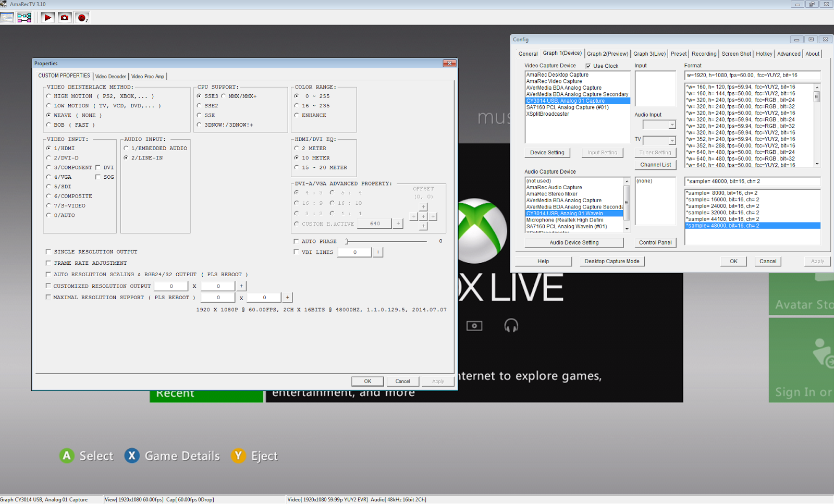Take a screenshot with camera icon
This screenshot has height=504, width=834.
click(65, 17)
